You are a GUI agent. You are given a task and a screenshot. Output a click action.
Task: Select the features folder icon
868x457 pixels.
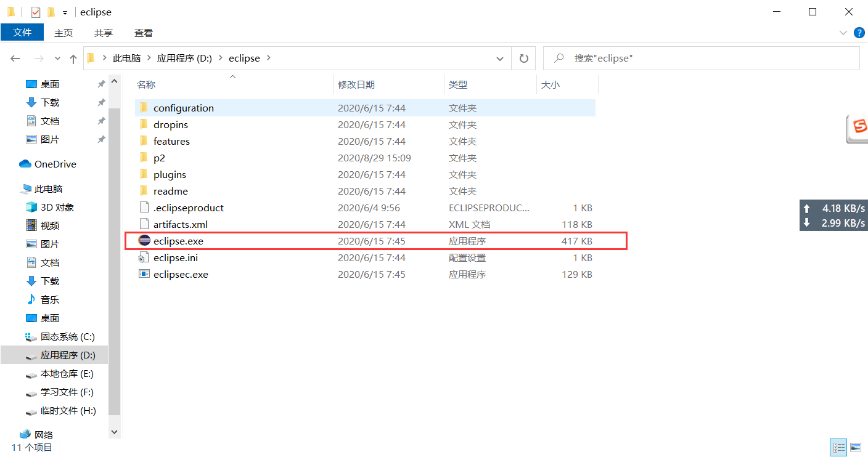click(x=144, y=141)
